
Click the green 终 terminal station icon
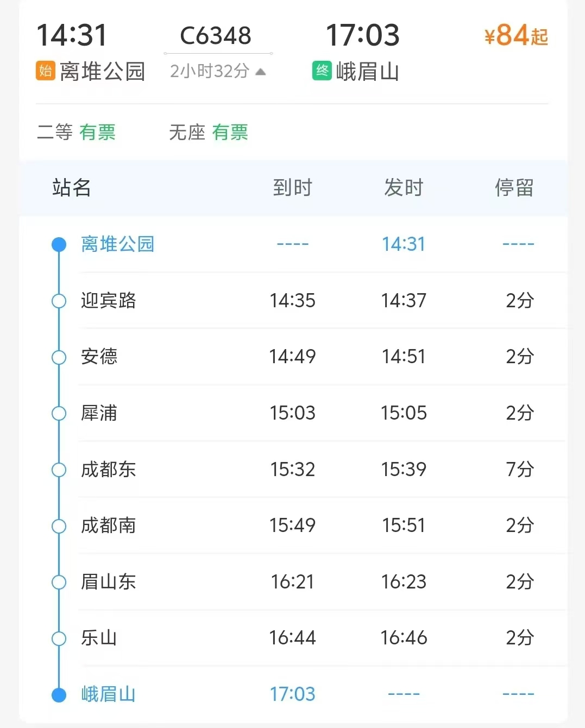click(322, 71)
